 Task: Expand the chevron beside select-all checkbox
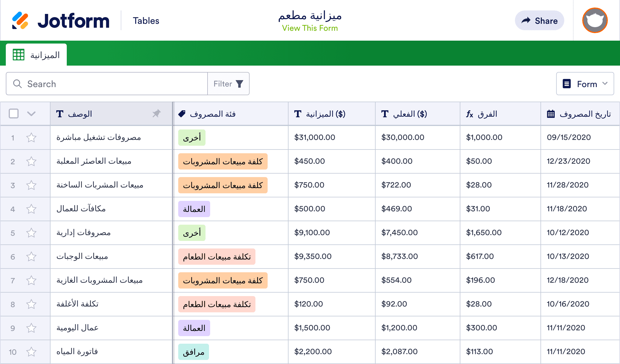coord(31,113)
